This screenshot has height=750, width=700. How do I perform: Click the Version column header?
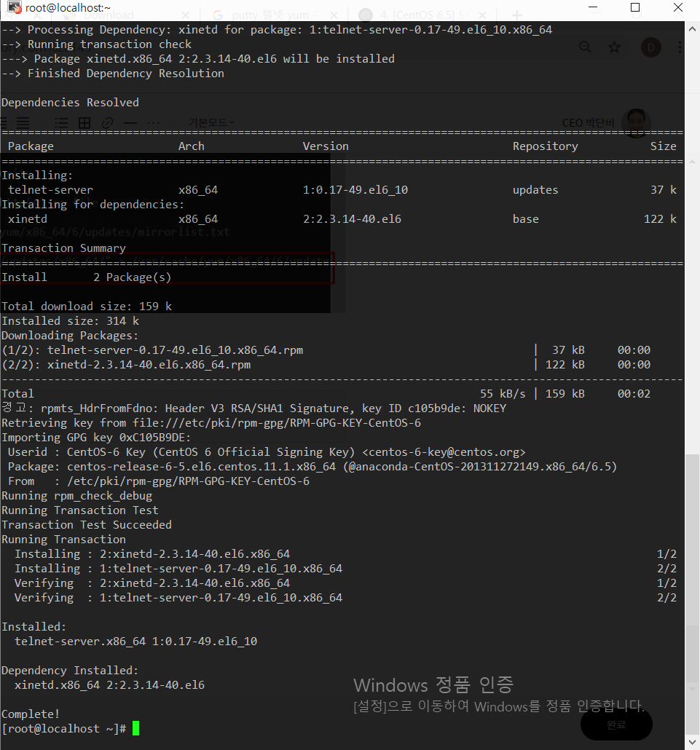326,146
